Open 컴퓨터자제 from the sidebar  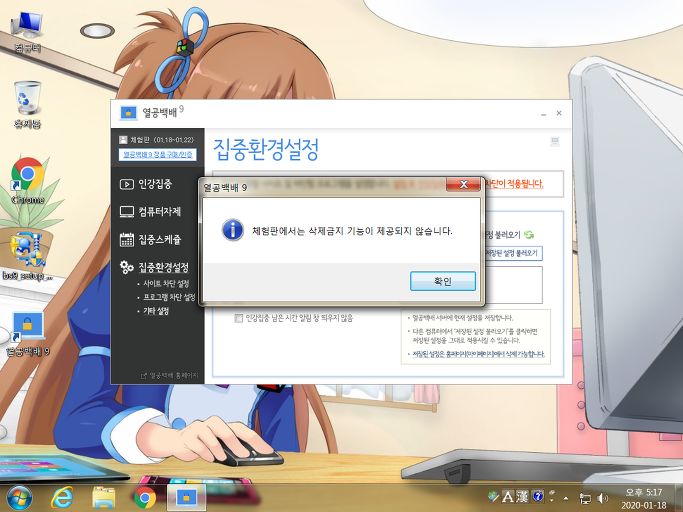(x=159, y=212)
